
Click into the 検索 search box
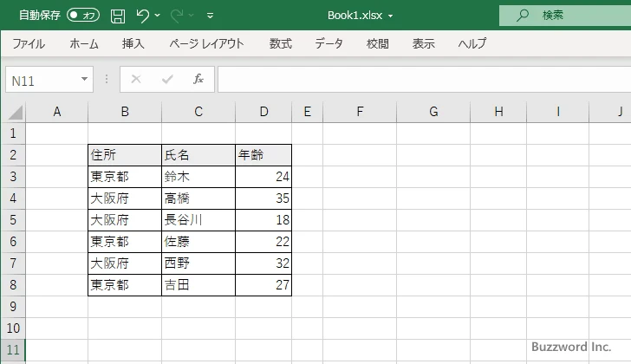(565, 16)
